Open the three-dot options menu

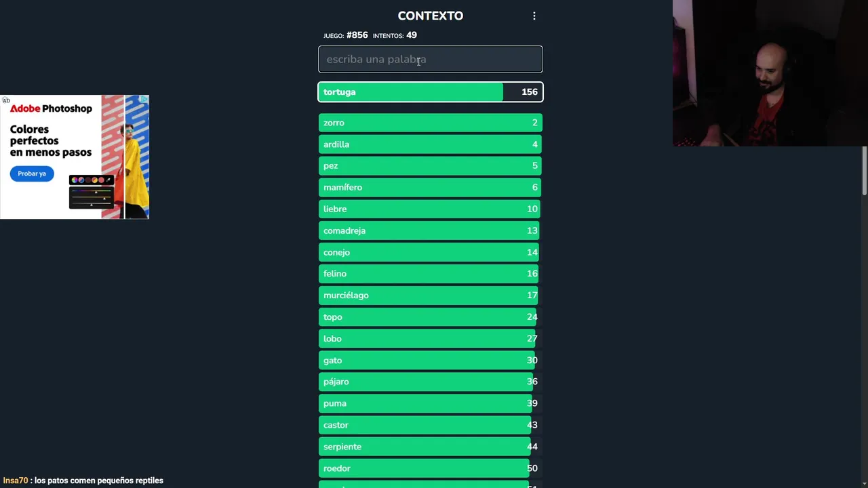coord(534,16)
